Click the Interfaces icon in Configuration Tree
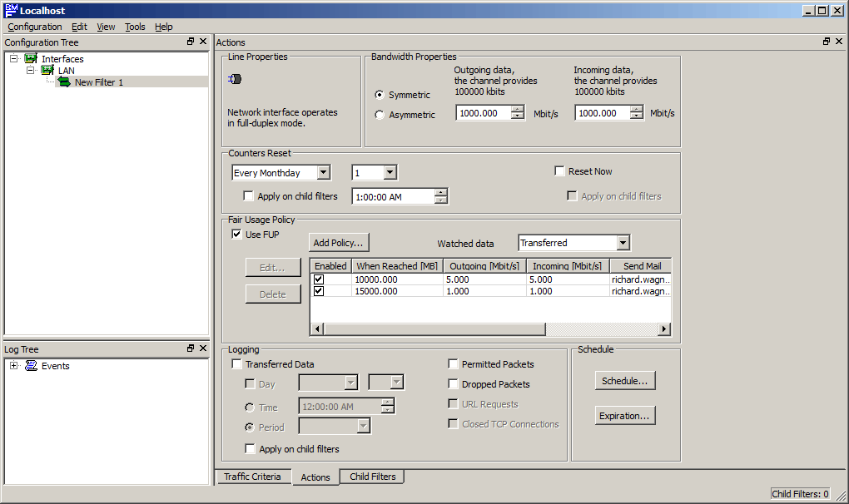Image resolution: width=849 pixels, height=504 pixels. click(x=31, y=59)
